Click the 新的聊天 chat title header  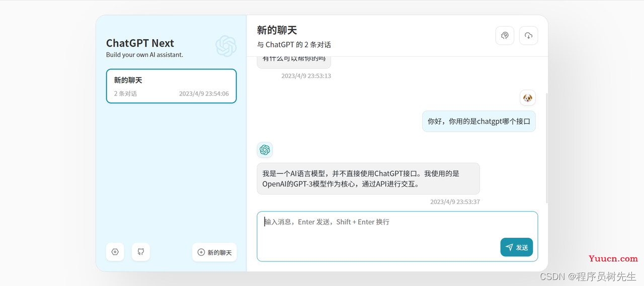[x=277, y=31]
